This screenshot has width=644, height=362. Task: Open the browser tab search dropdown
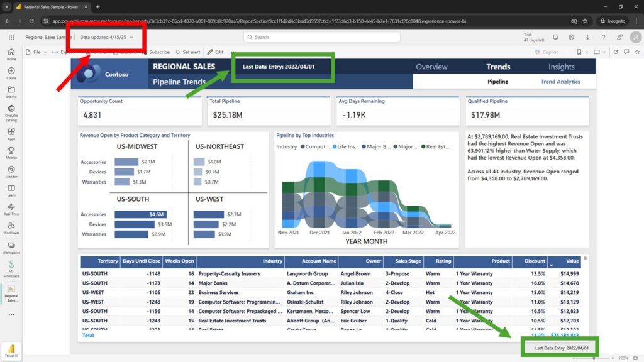click(x=6, y=6)
